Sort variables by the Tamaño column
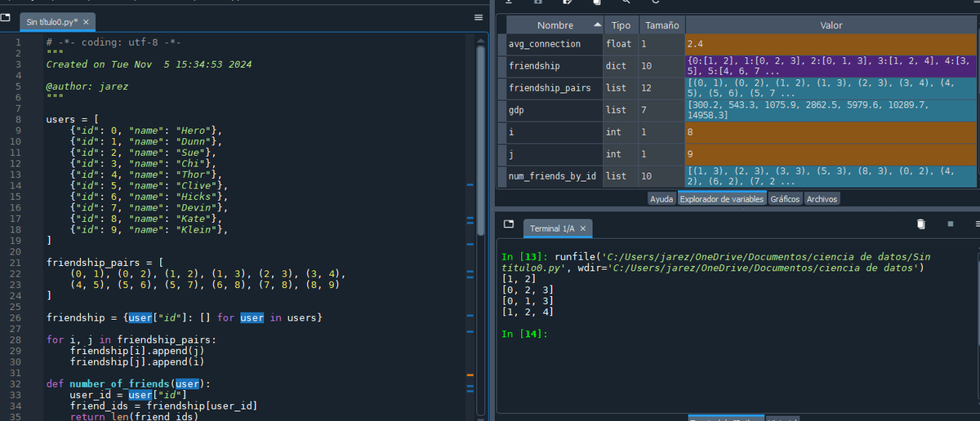 pos(661,25)
